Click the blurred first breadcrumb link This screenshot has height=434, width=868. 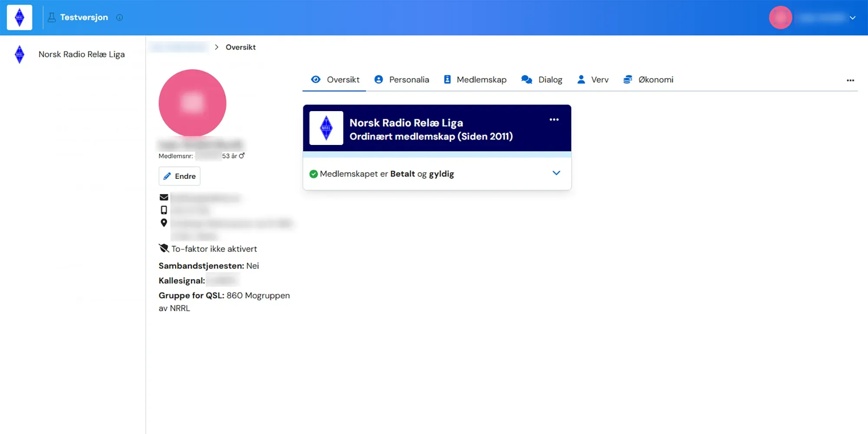point(180,47)
